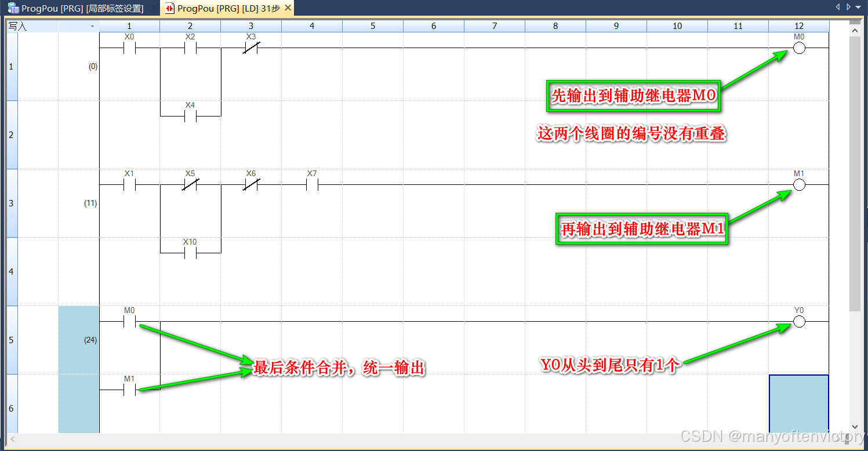The width and height of the screenshot is (868, 451).
Task: Click step number (11)
Action: coord(90,203)
